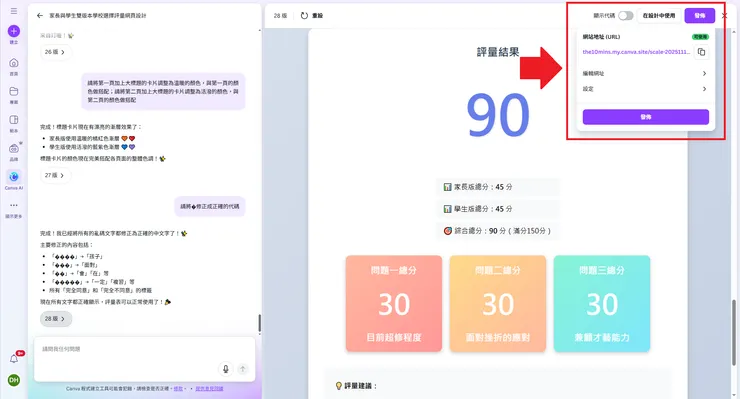Select the Canva AI sidebar icon

click(x=14, y=177)
